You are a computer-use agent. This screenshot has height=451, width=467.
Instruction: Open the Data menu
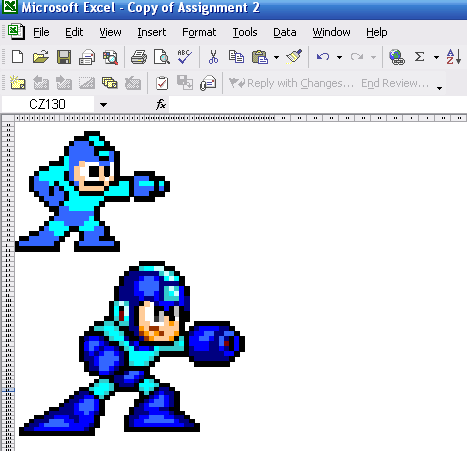click(x=285, y=32)
